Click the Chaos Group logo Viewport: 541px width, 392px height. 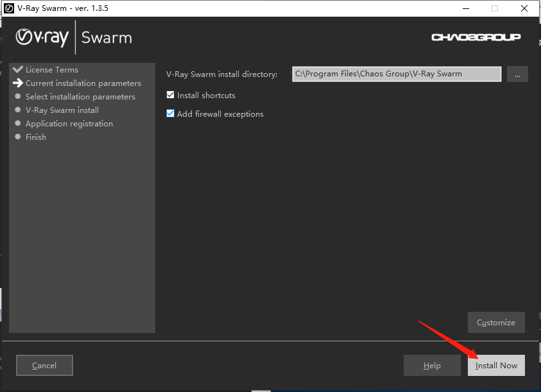tap(476, 37)
